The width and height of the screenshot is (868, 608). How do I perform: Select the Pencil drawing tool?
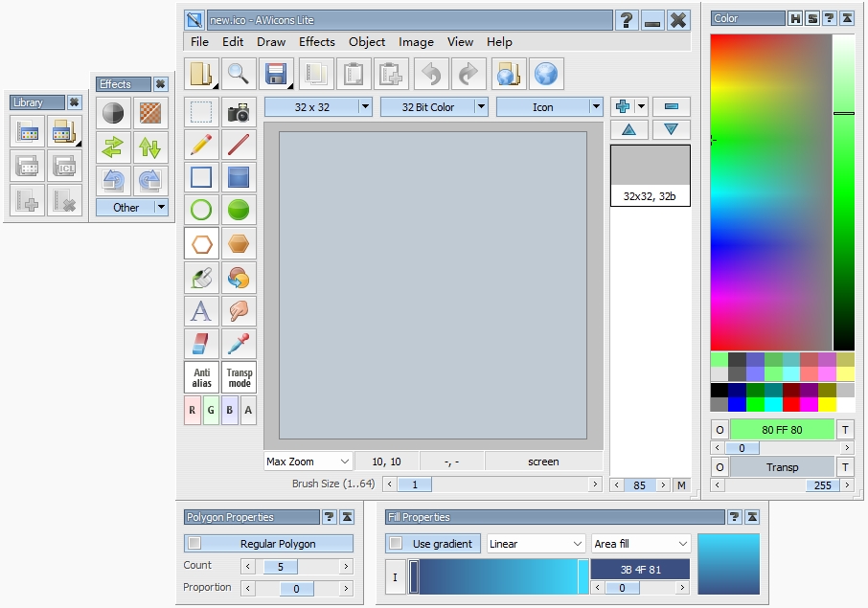pos(201,146)
